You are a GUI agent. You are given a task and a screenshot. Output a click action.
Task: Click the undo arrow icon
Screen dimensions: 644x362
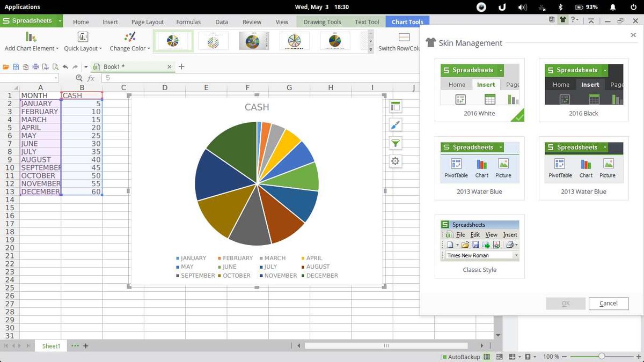pyautogui.click(x=65, y=67)
